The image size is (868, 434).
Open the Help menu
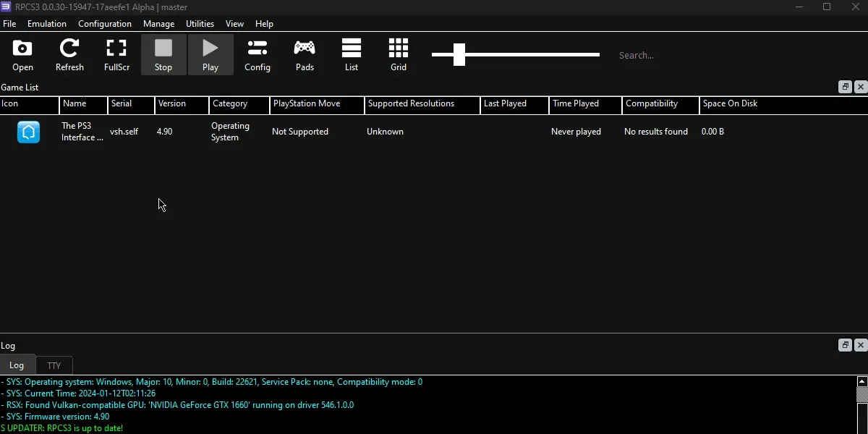(264, 23)
